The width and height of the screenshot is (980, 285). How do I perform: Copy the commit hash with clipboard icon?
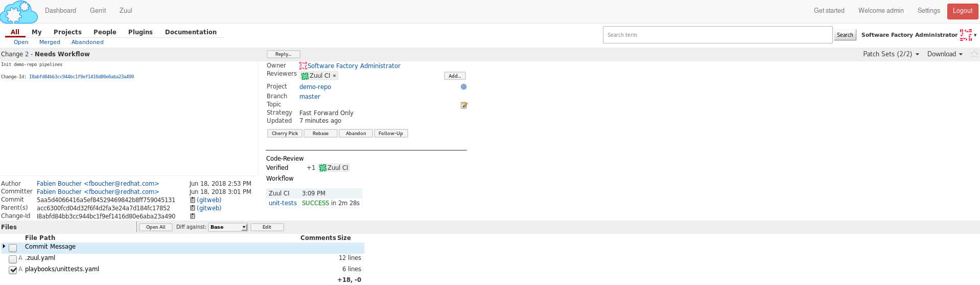point(193,200)
